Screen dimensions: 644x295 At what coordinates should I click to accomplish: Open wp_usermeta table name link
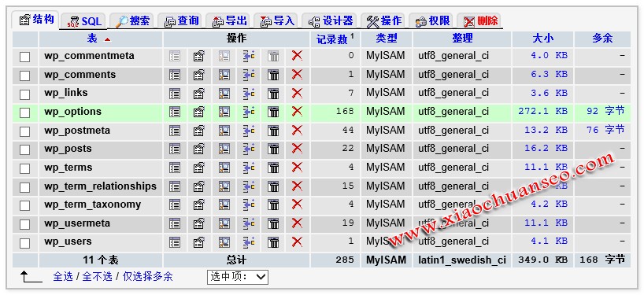(x=77, y=223)
